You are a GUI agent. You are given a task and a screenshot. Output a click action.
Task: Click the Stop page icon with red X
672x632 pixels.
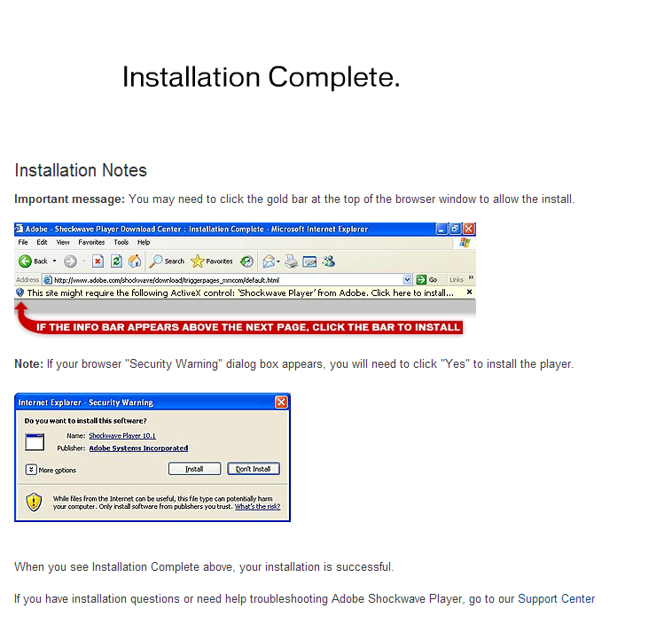(98, 261)
